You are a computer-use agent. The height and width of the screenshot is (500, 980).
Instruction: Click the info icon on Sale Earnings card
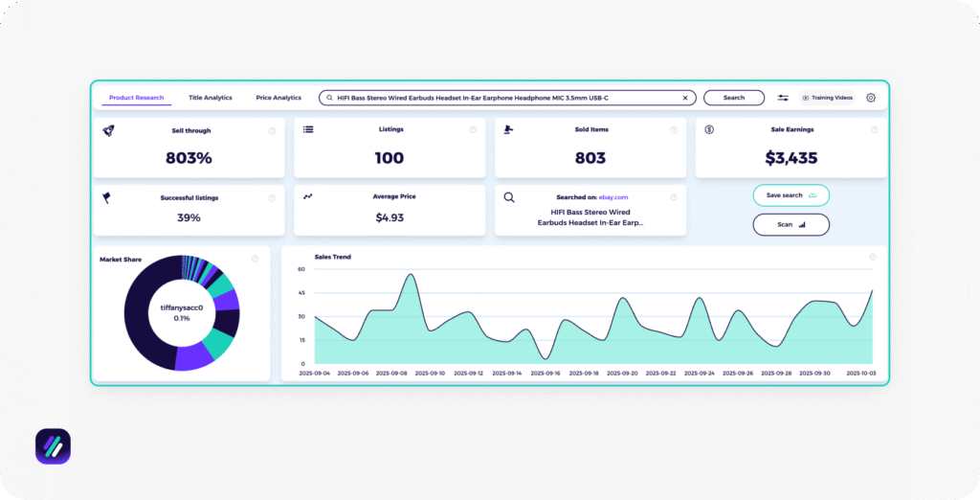click(x=874, y=130)
